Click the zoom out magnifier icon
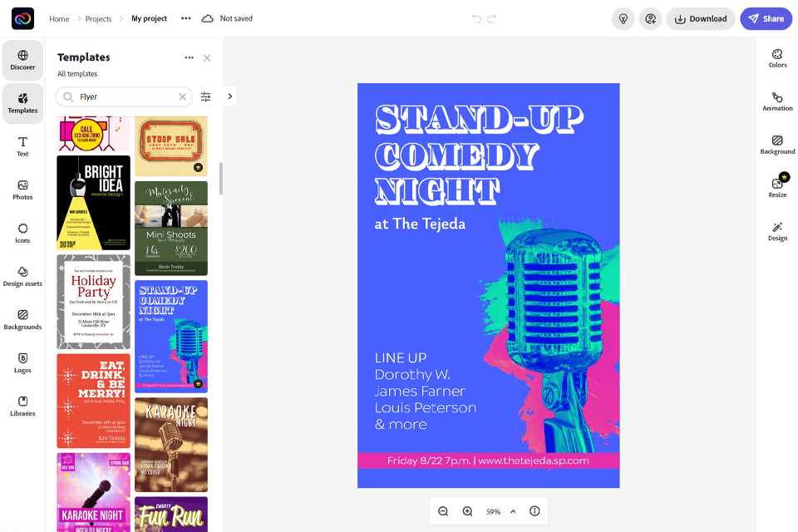 [x=443, y=511]
